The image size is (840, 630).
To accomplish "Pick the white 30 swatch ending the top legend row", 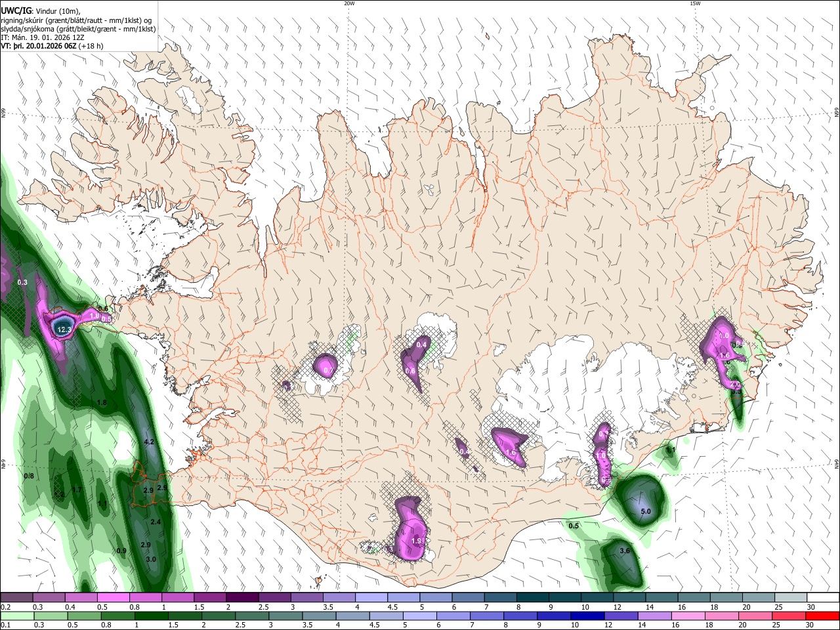I will click(824, 597).
